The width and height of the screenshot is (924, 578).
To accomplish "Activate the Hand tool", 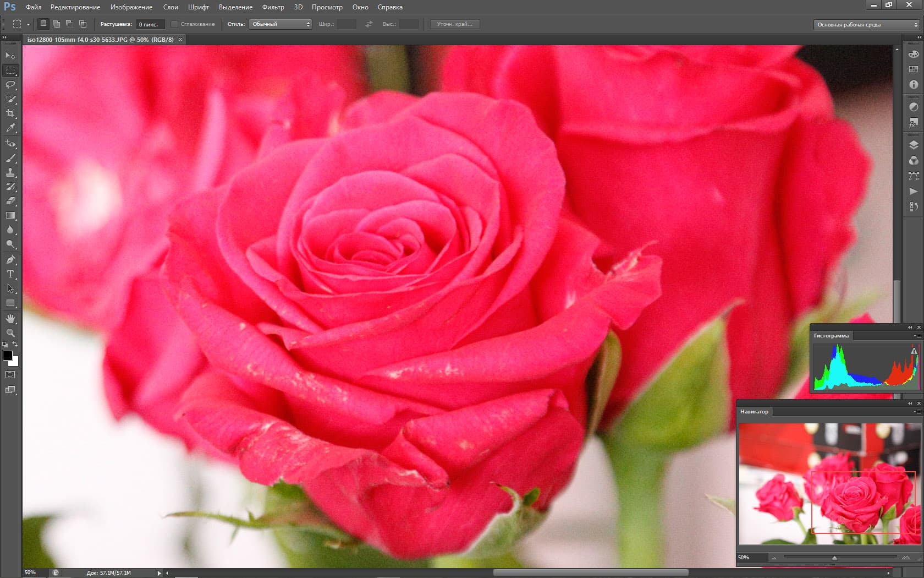I will (x=10, y=319).
